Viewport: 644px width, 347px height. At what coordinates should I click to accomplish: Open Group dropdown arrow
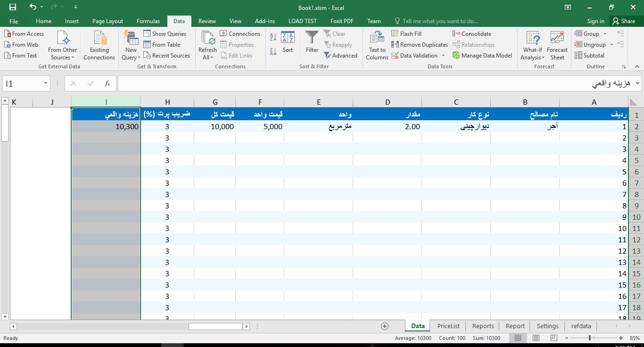(605, 34)
